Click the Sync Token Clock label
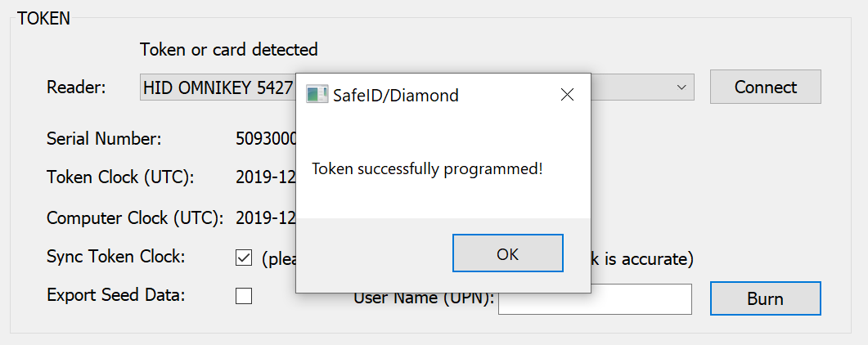Viewport: 868px width, 345px height. [116, 256]
